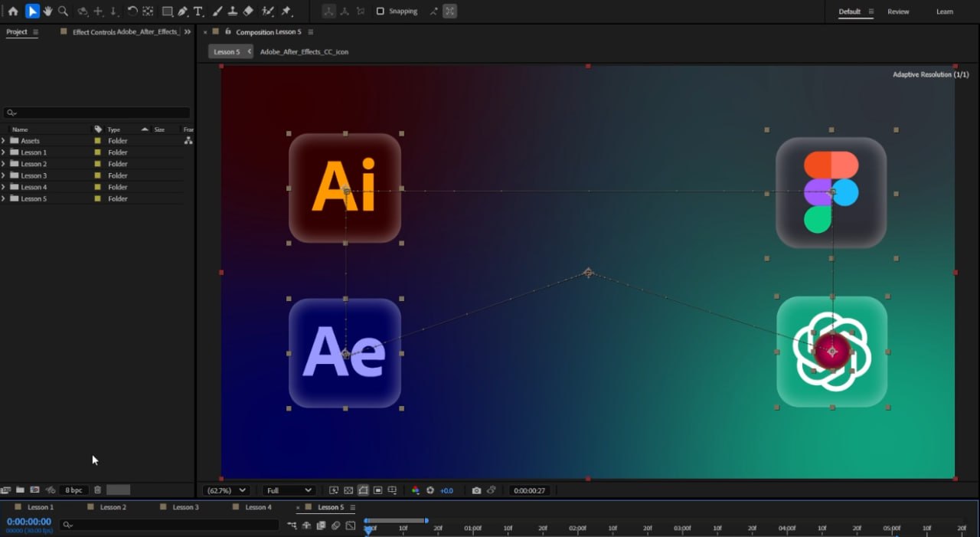Click the Local Axis mode icon

point(328,11)
